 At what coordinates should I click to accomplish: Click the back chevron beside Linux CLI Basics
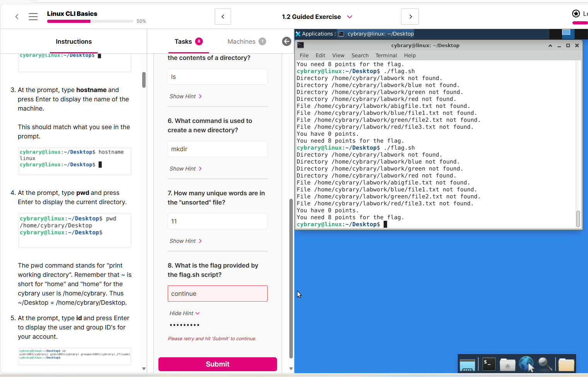[x=17, y=17]
